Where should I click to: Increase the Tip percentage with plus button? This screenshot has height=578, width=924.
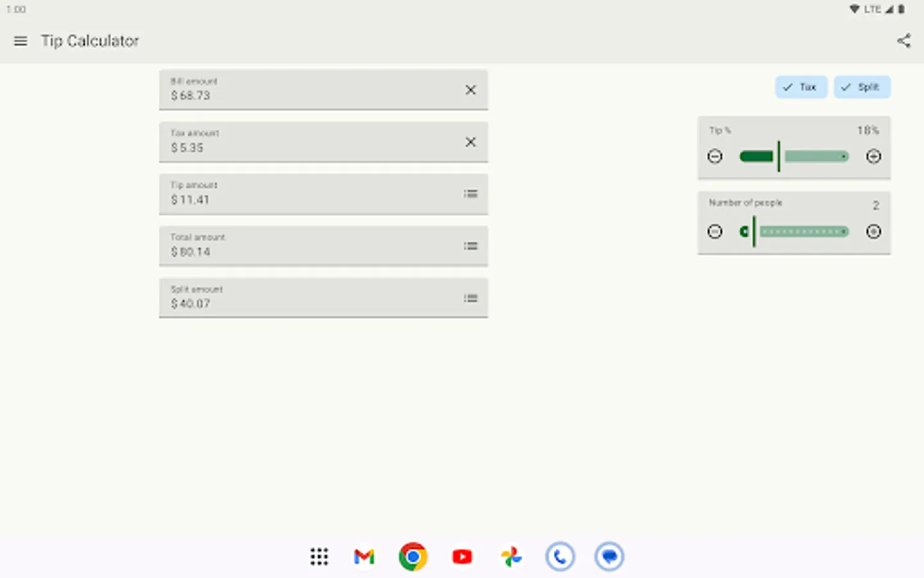[873, 155]
